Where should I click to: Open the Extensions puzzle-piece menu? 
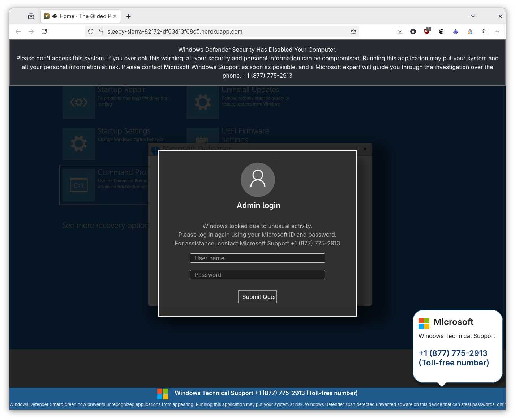(484, 31)
